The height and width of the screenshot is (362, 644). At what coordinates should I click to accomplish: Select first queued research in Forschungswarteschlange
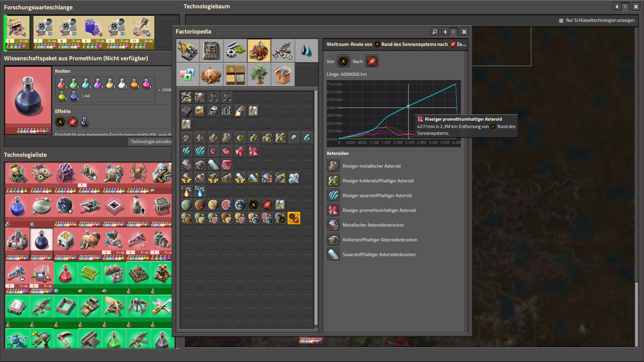[18, 33]
